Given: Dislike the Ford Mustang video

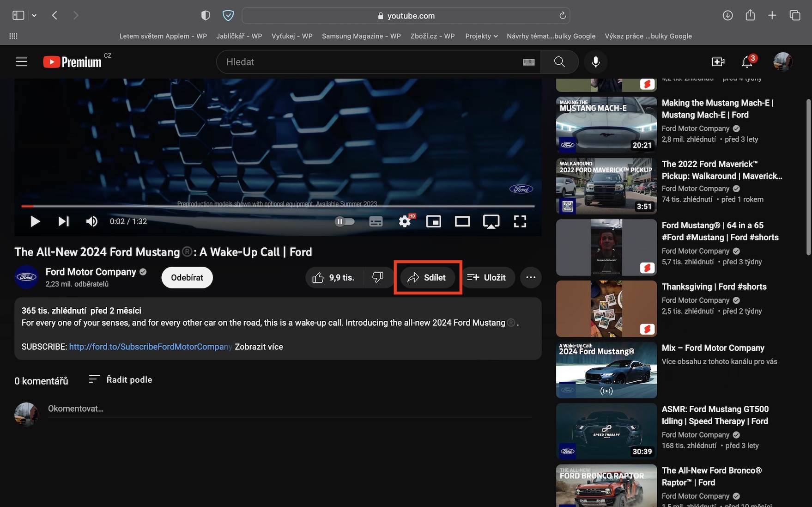Looking at the screenshot, I should coord(378,277).
